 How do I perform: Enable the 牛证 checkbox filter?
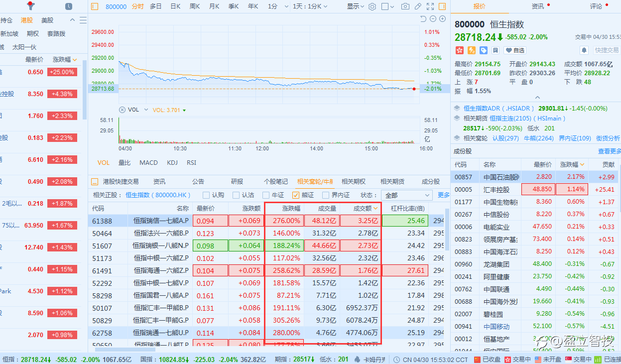pos(266,195)
